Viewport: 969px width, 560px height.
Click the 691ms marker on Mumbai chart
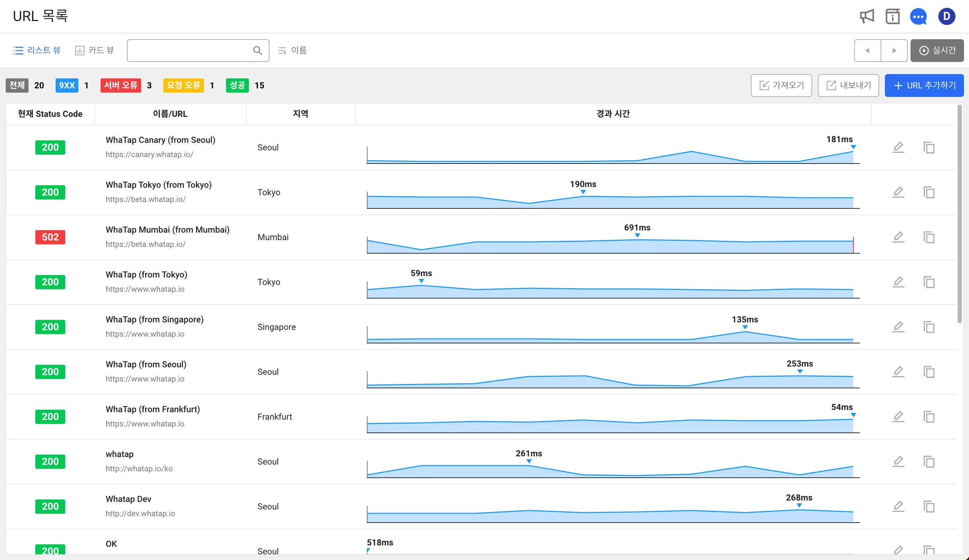[637, 235]
